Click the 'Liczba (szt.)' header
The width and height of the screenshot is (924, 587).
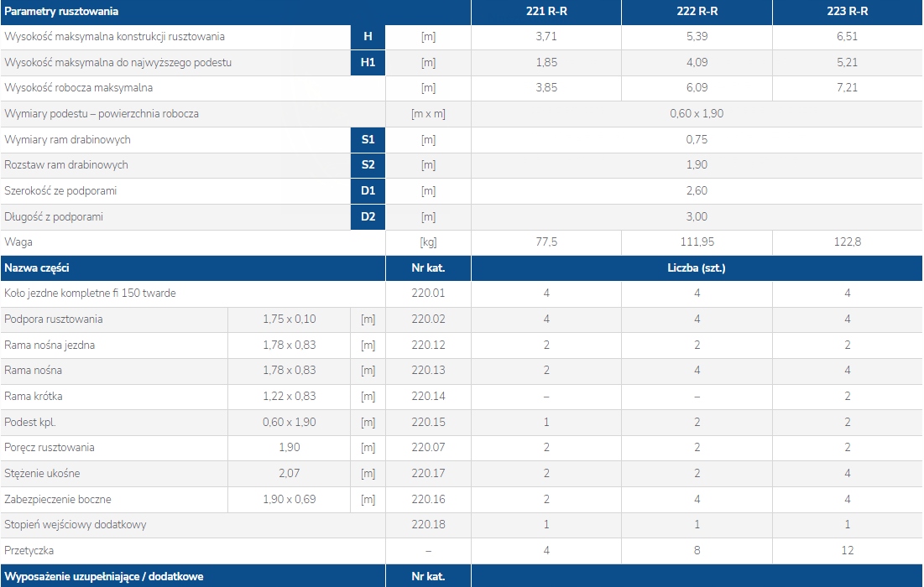697,268
